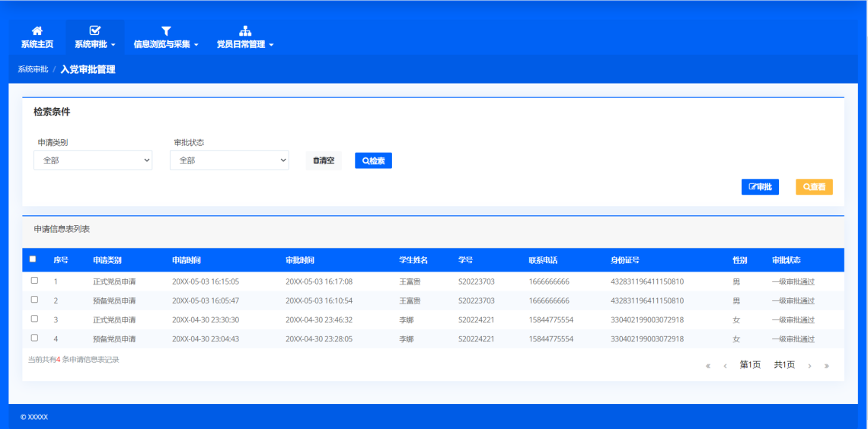Click application time 20XX-04-30 23:30:30

coord(206,319)
